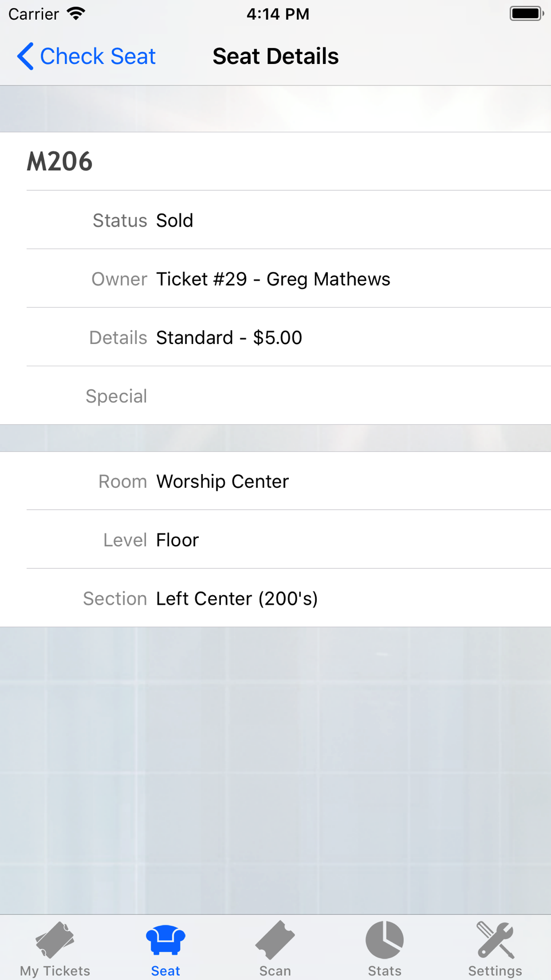Select the empty Special row

click(275, 395)
